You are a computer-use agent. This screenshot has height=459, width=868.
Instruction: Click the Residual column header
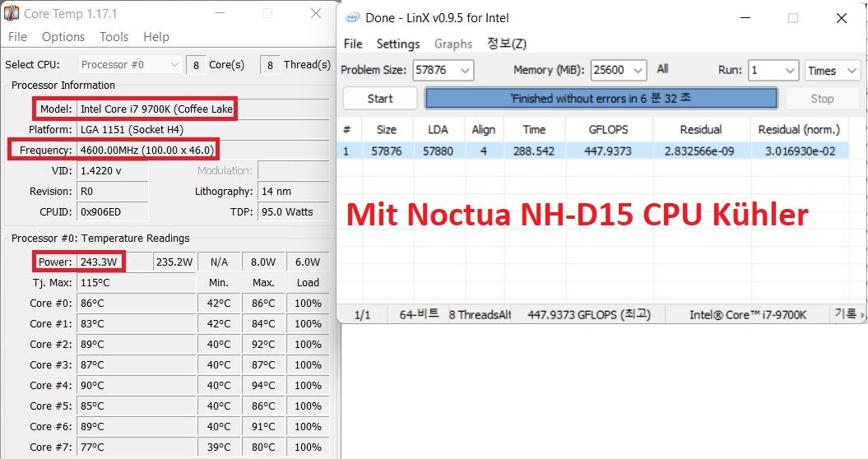[701, 130]
